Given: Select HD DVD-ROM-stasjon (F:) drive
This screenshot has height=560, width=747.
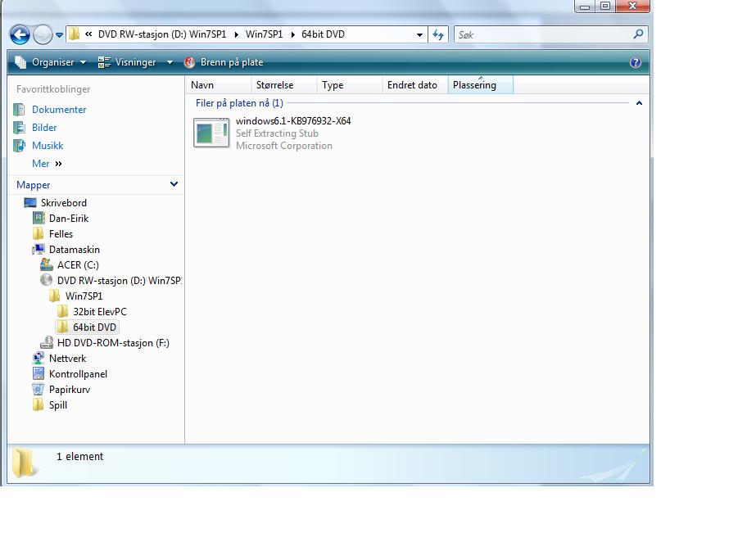Looking at the screenshot, I should 113,343.
